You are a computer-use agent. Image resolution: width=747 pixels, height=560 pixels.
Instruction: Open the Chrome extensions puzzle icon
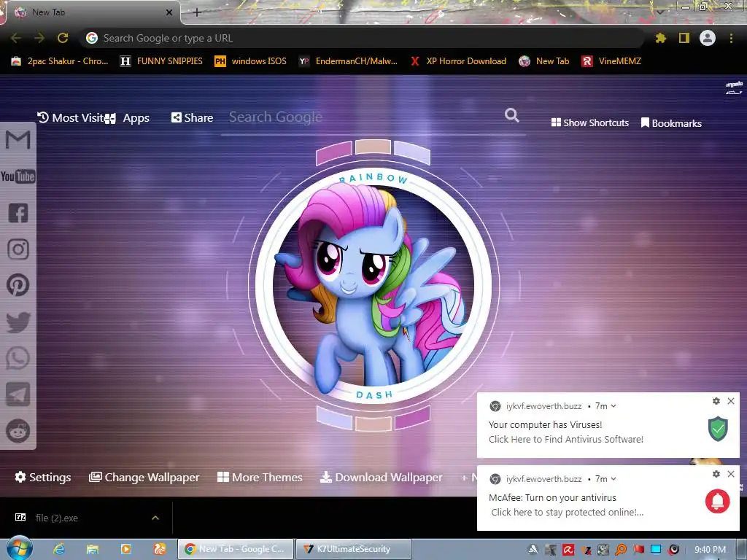pos(660,38)
